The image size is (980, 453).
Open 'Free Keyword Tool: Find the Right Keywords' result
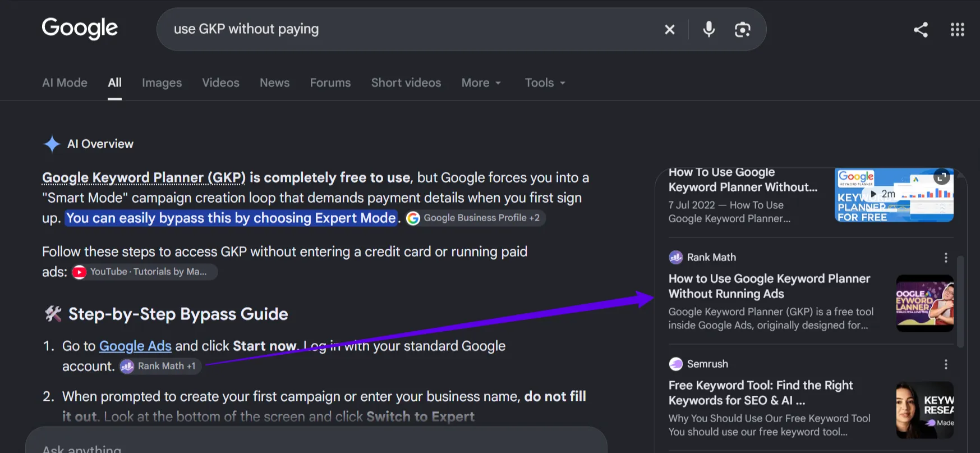point(761,392)
